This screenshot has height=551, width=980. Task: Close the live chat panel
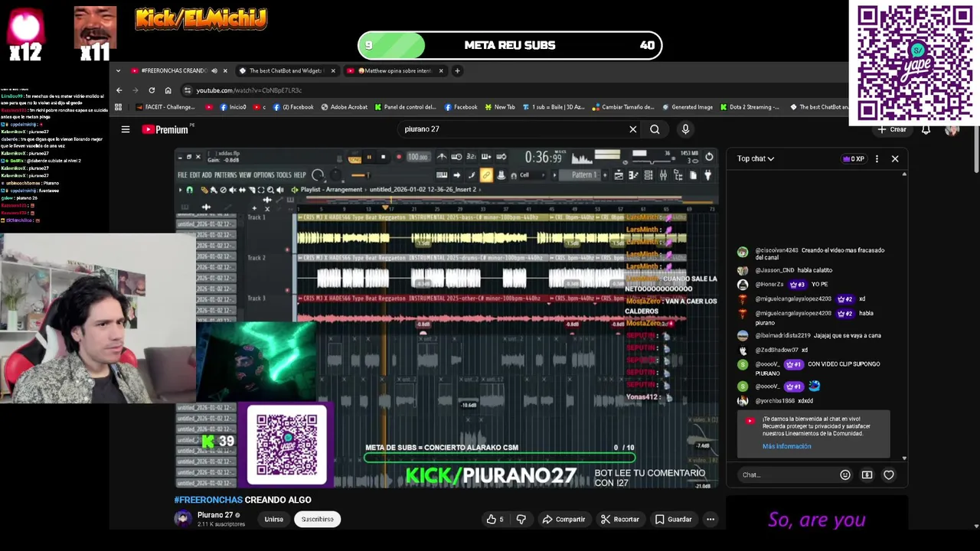click(x=894, y=158)
